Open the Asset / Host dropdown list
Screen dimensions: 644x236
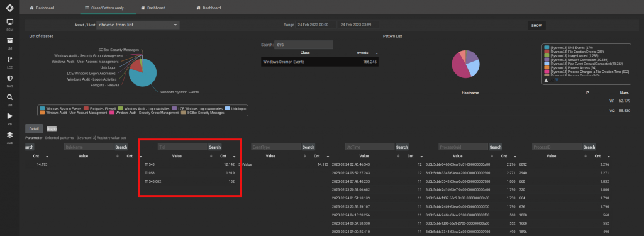tap(138, 25)
